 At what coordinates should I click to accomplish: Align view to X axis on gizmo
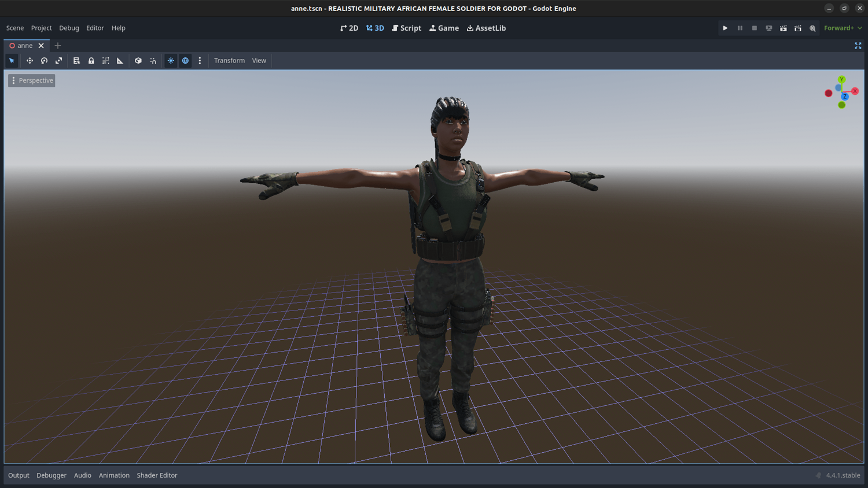(x=855, y=91)
